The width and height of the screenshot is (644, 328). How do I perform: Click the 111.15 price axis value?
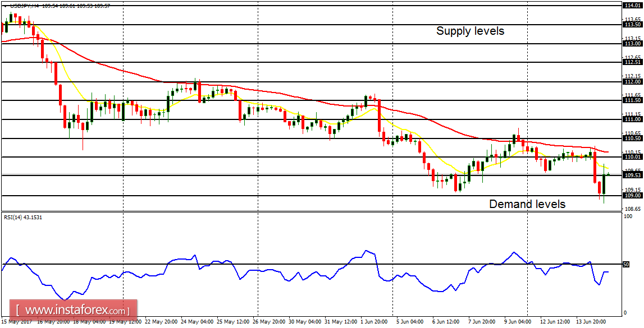point(632,114)
